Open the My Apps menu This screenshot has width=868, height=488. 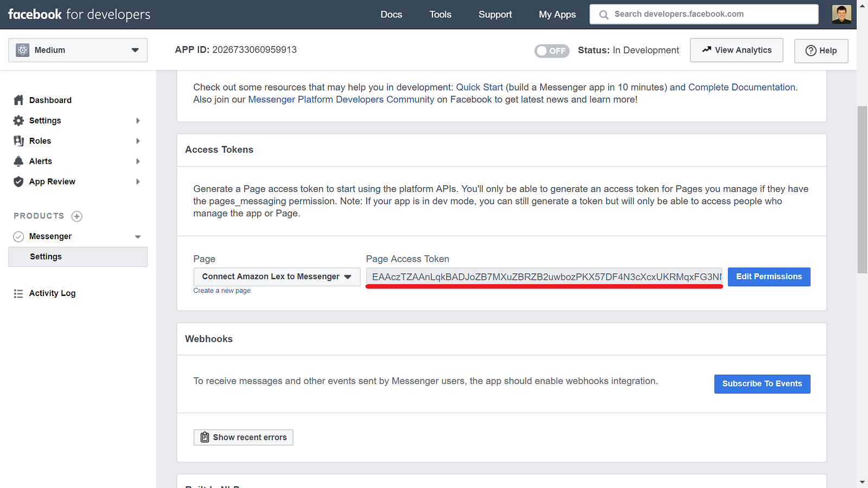click(557, 15)
